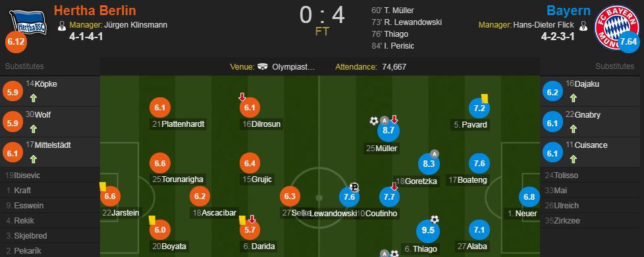Click the yellow card above Pavard
Viewport: 644px width, 257px height.
click(484, 98)
